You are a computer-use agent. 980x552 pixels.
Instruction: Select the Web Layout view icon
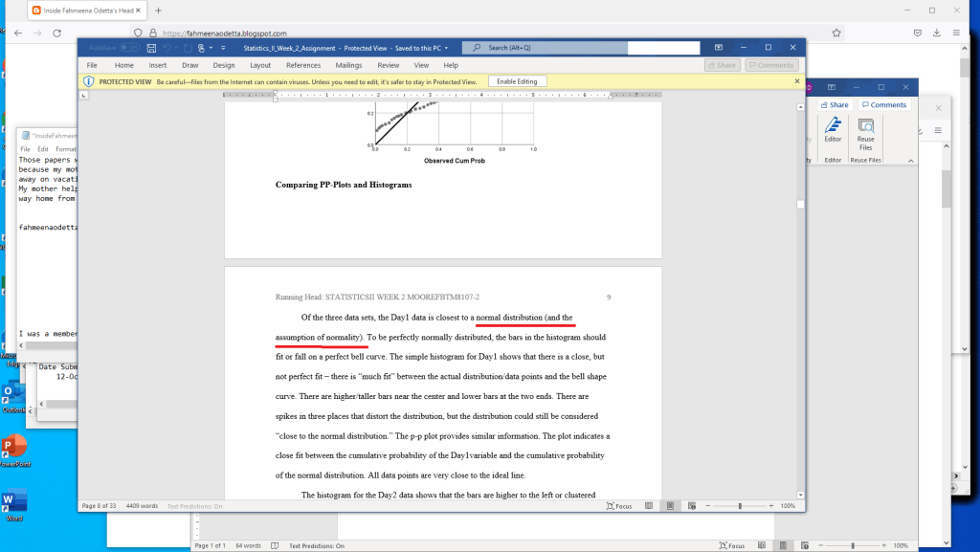point(691,505)
